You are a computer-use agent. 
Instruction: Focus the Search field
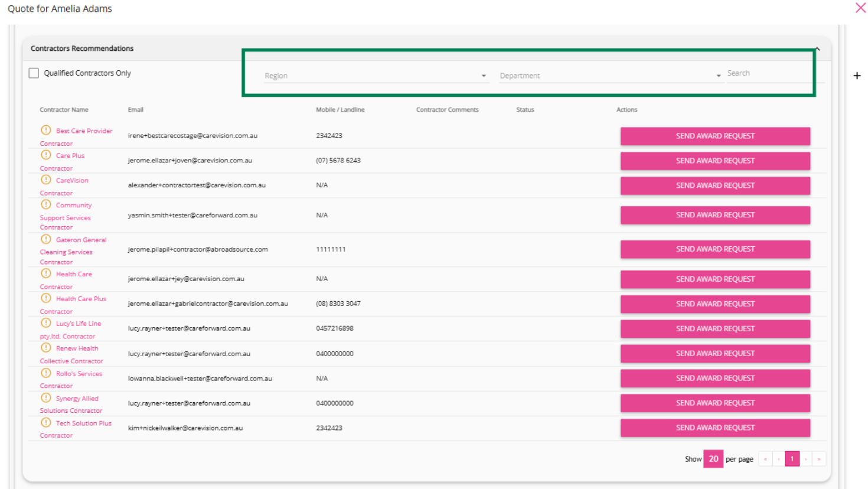[775, 73]
